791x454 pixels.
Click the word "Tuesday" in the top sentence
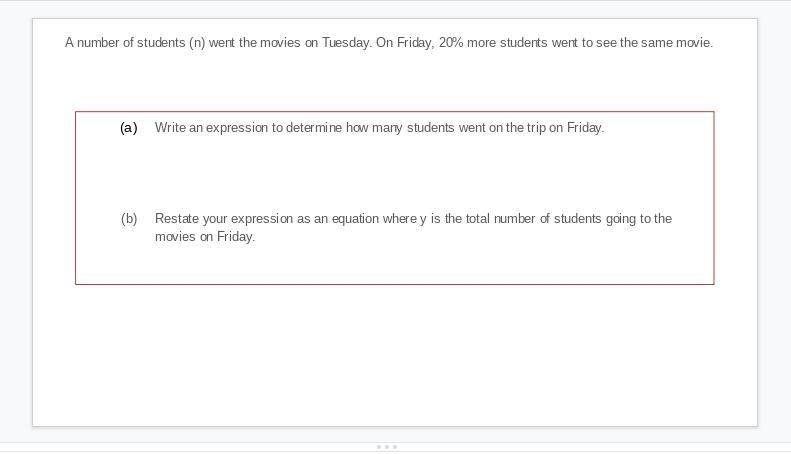pos(346,42)
